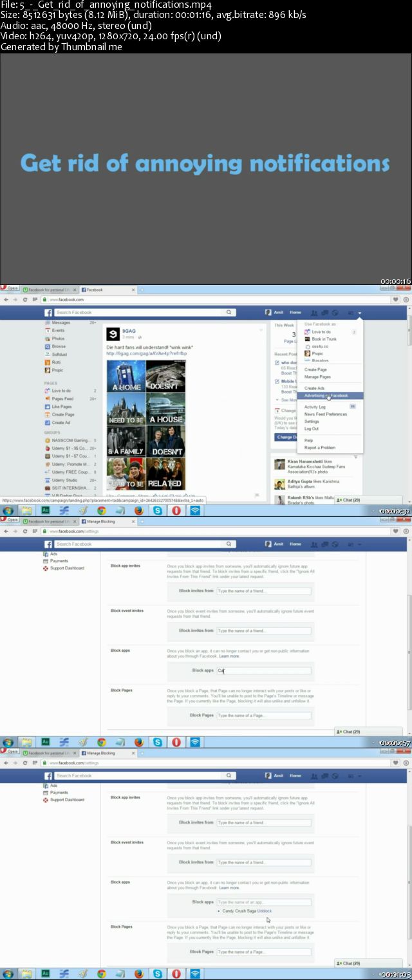Click Support Dashboard in Candy Crush frame sidebar
The height and width of the screenshot is (980, 412).
click(67, 800)
